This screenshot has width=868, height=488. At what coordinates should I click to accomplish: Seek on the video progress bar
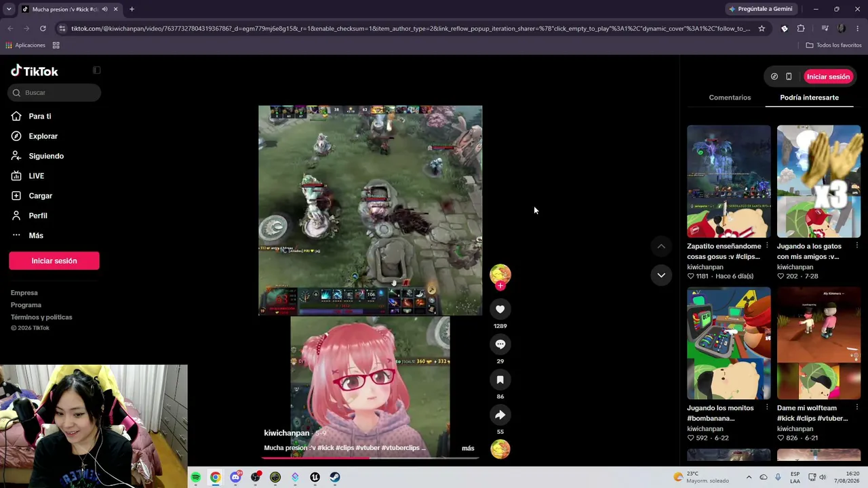[x=370, y=457]
